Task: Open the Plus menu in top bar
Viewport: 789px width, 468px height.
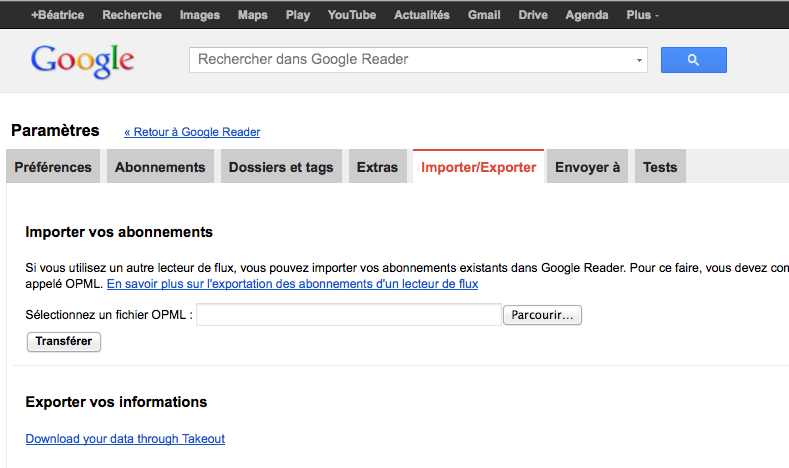Action: (642, 15)
